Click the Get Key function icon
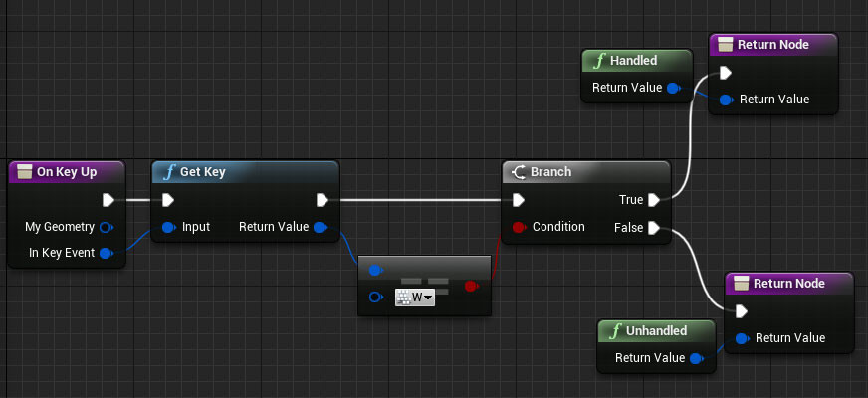Viewport: 868px width, 398px height. pyautogui.click(x=169, y=172)
